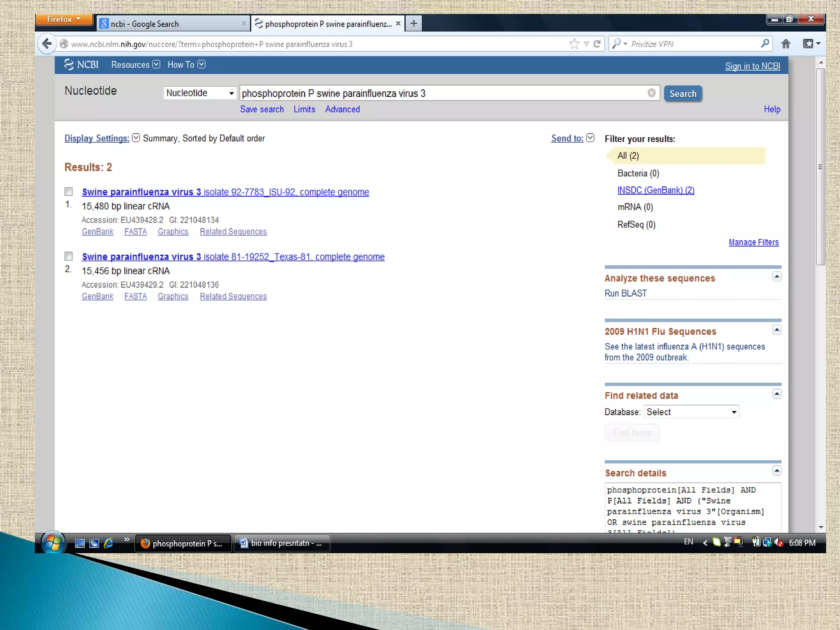Open Internet Explorer from quick launch
Image resolution: width=840 pixels, height=630 pixels.
click(109, 543)
